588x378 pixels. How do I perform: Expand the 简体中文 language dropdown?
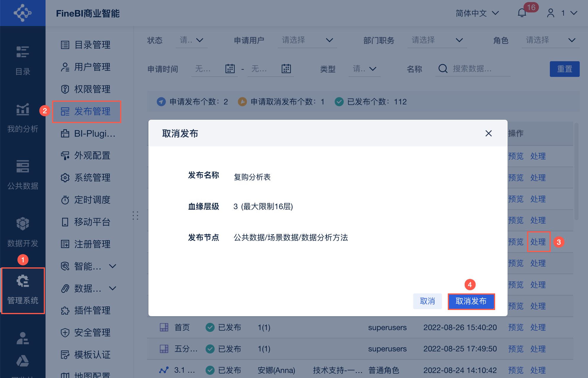click(477, 13)
